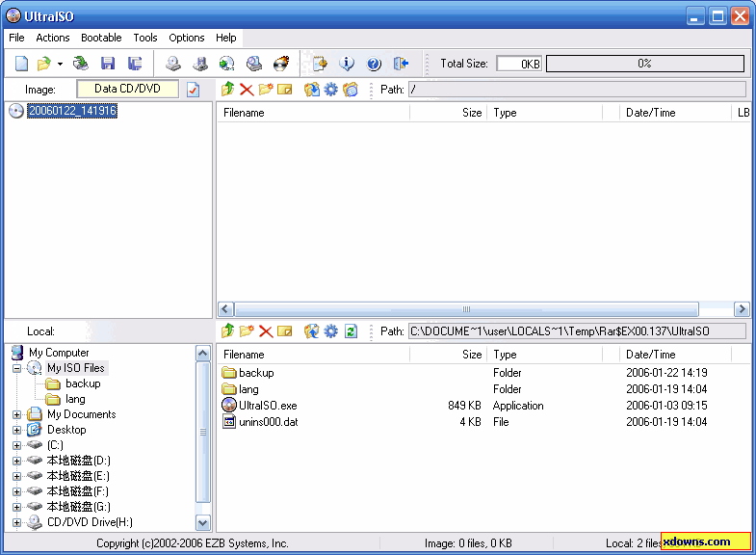Select My Computer in local tree
This screenshot has width=756, height=555.
59,353
